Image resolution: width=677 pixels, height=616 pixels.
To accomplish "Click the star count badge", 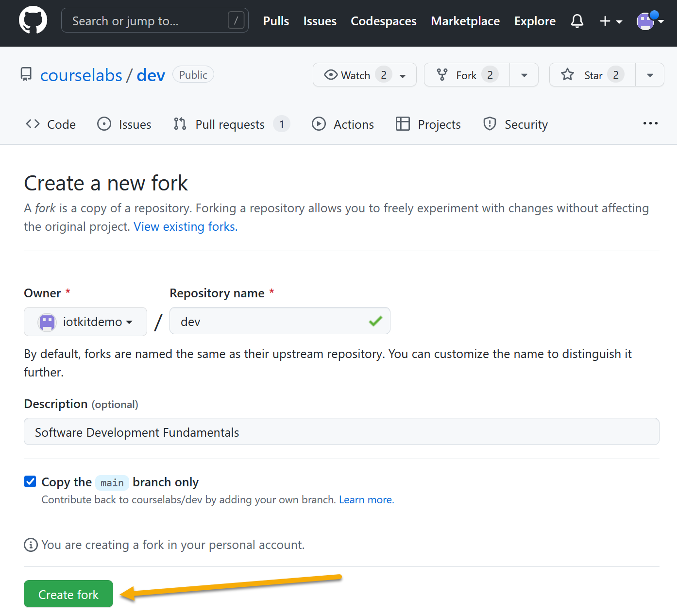I will pos(616,75).
